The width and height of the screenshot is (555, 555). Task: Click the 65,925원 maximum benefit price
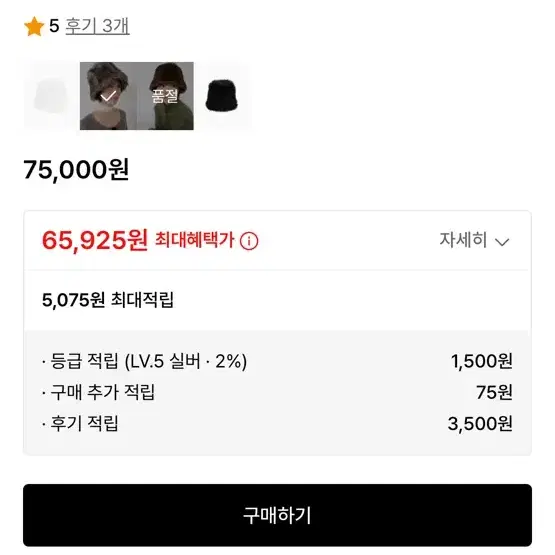(95, 240)
